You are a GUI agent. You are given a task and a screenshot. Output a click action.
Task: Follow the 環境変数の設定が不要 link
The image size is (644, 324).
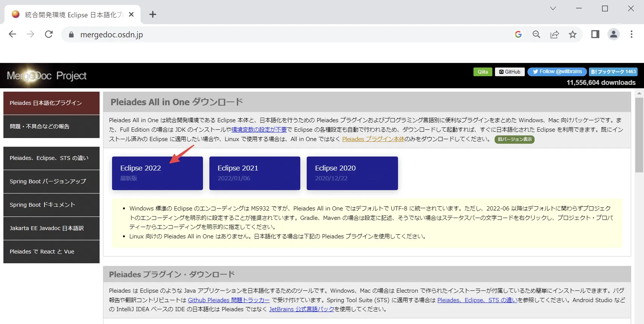click(x=259, y=130)
